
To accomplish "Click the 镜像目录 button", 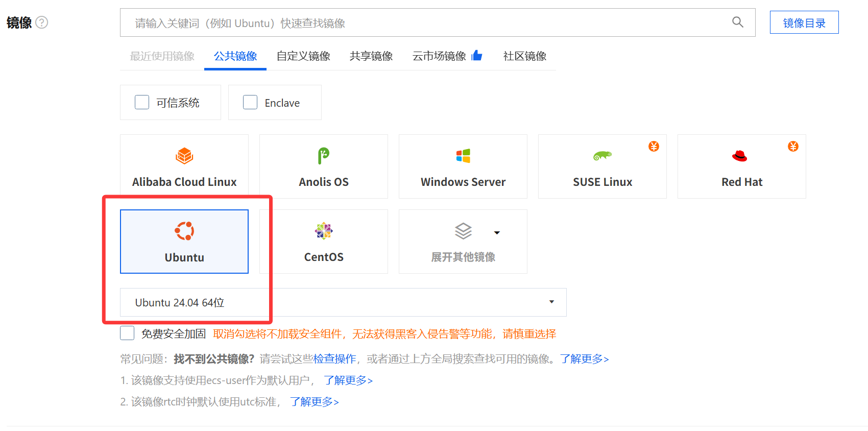I will (804, 22).
